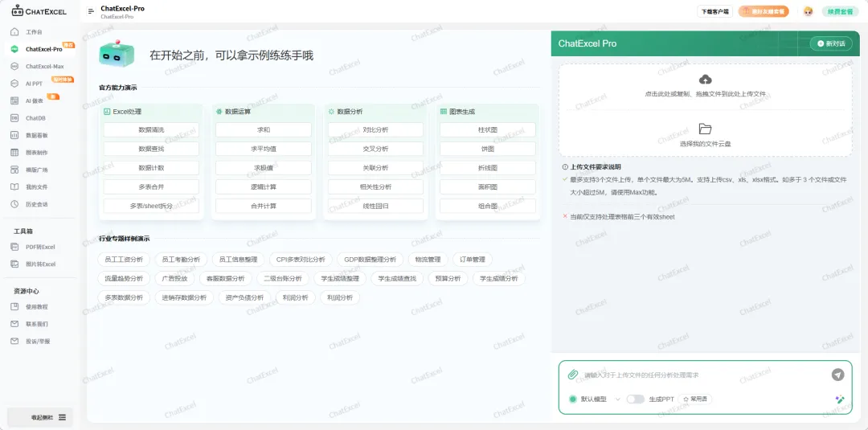Image resolution: width=868 pixels, height=430 pixels.
Task: Click the 工作台 home icon
Action: tap(15, 32)
